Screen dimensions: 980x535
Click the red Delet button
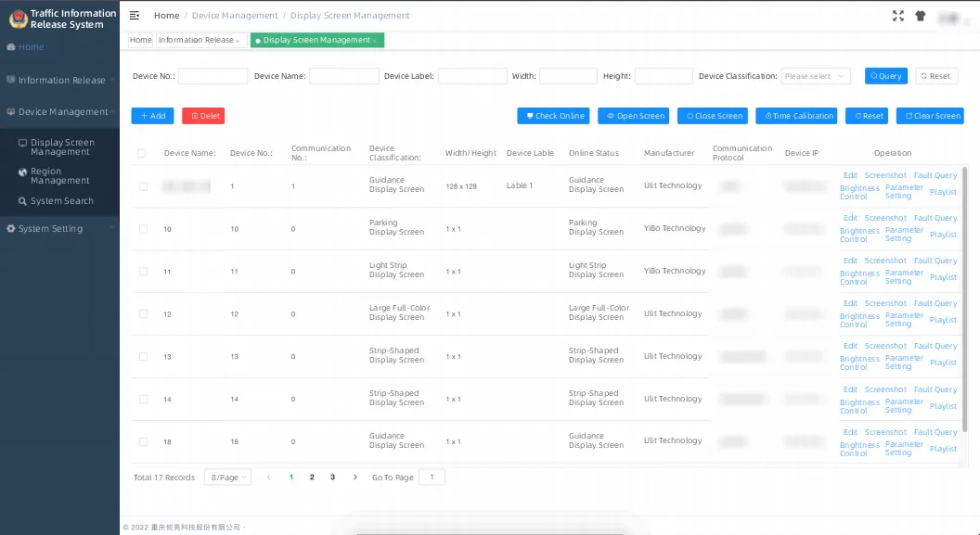203,116
